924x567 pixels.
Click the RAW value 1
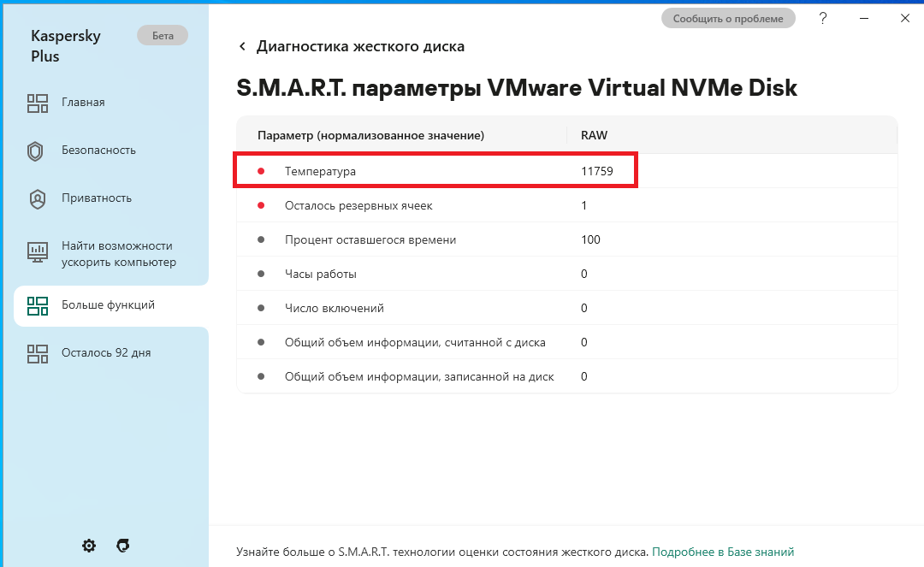pyautogui.click(x=584, y=205)
